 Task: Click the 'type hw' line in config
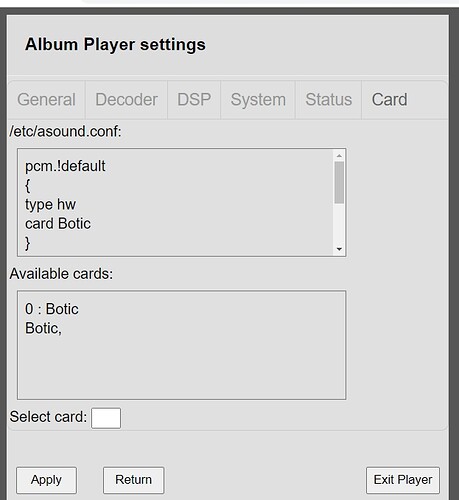50,205
